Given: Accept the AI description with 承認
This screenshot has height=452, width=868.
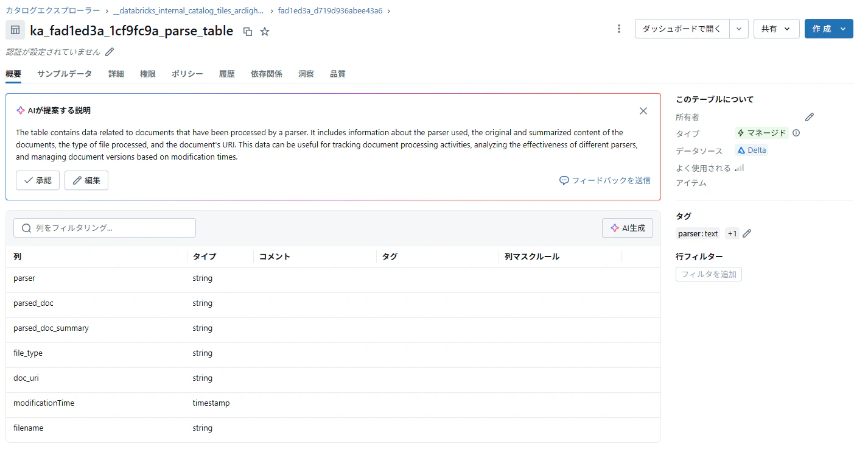Looking at the screenshot, I should point(38,180).
